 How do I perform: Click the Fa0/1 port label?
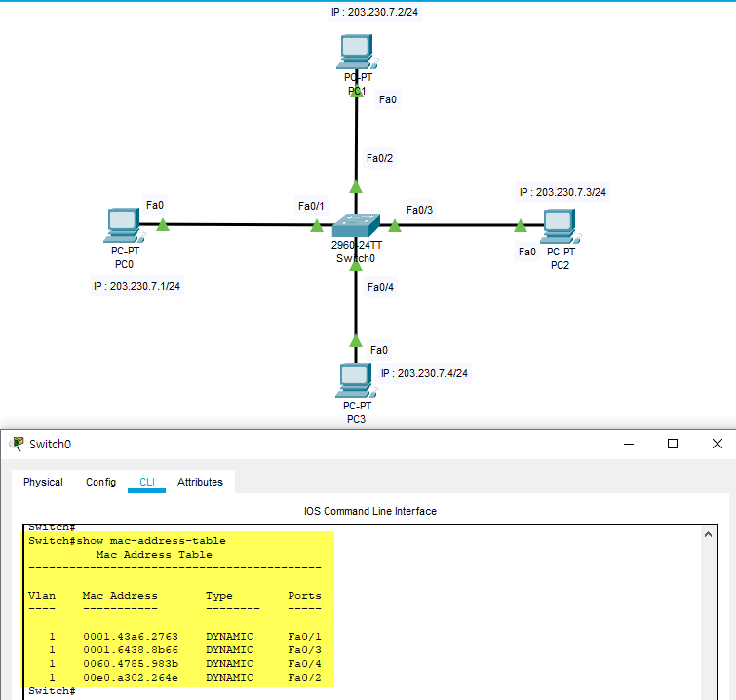click(x=311, y=206)
